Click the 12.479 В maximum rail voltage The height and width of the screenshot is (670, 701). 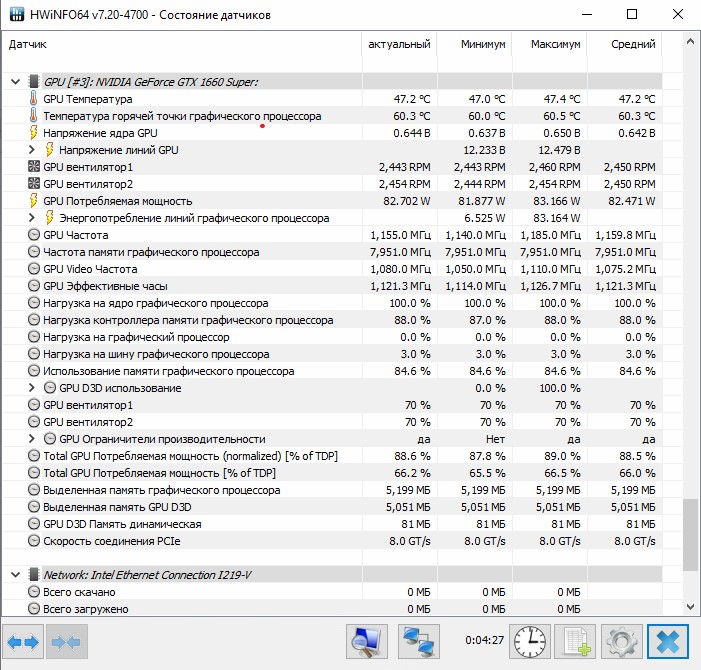tap(559, 150)
